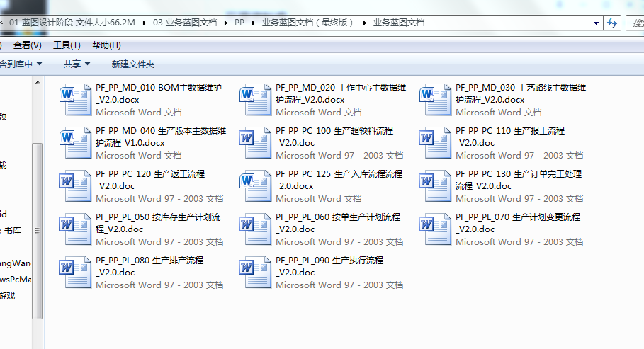This screenshot has height=349, width=644.
Task: Select the PF_PP_PC_120 生产返工流程 icon
Action: (75, 186)
